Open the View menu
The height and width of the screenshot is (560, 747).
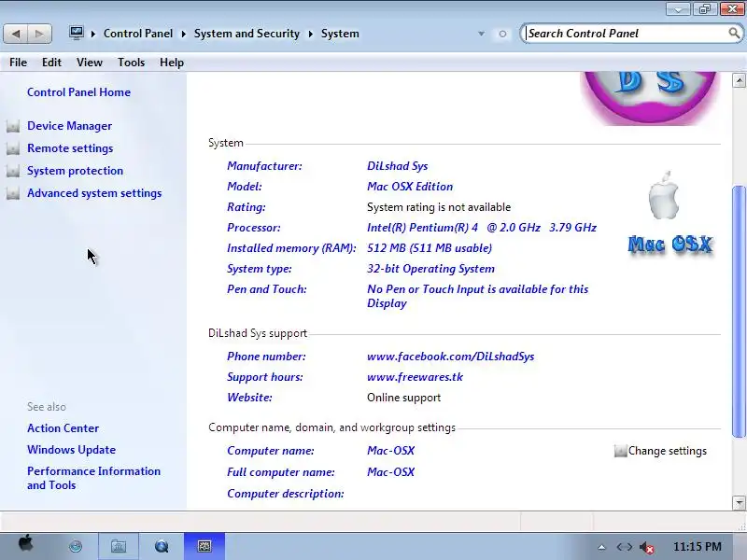[90, 63]
